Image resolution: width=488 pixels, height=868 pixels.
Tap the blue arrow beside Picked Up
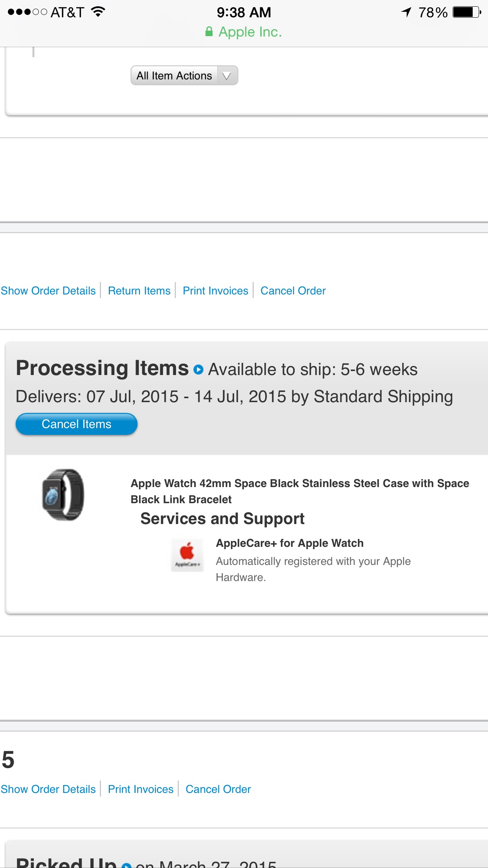[127, 865]
